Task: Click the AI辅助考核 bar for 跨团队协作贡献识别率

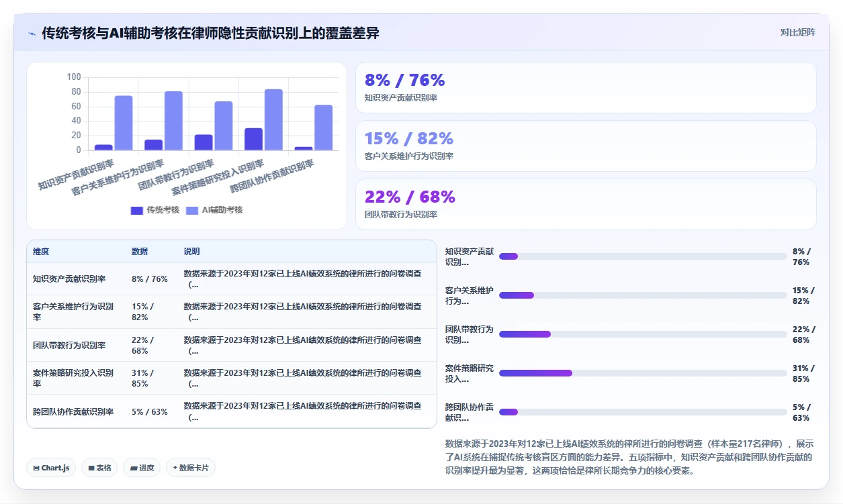Action: point(324,128)
